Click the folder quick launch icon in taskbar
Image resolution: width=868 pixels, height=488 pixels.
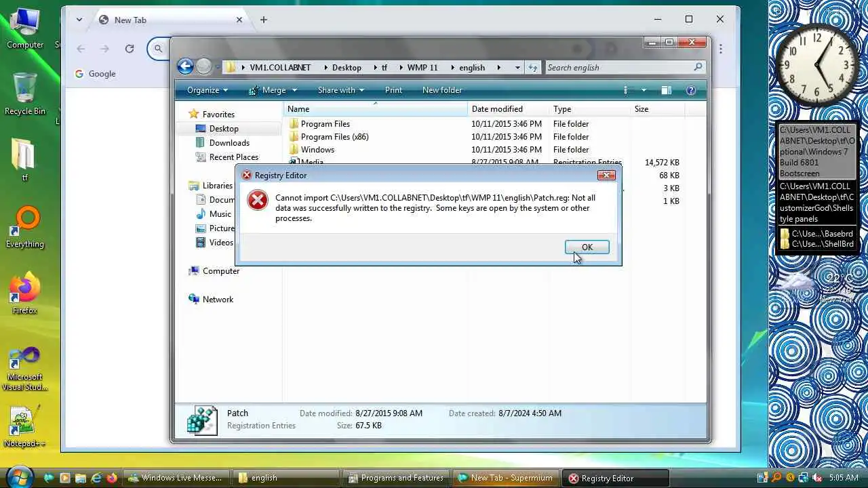coord(81,478)
